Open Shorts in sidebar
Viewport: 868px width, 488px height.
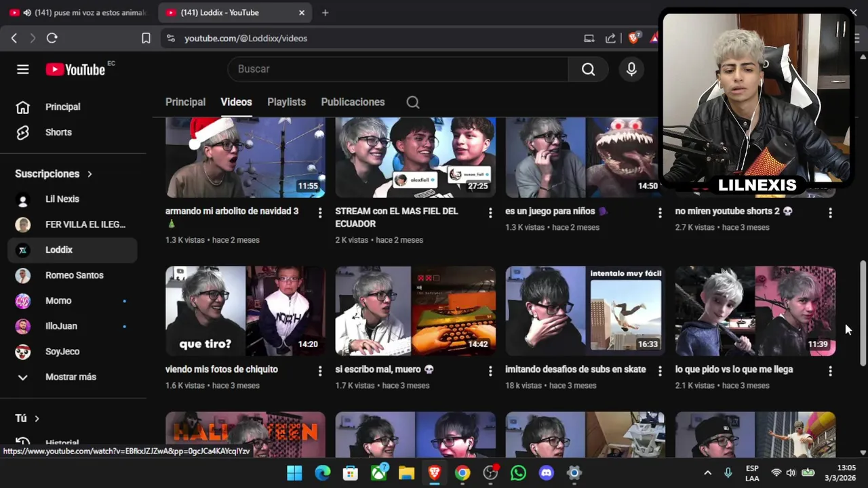(73, 132)
